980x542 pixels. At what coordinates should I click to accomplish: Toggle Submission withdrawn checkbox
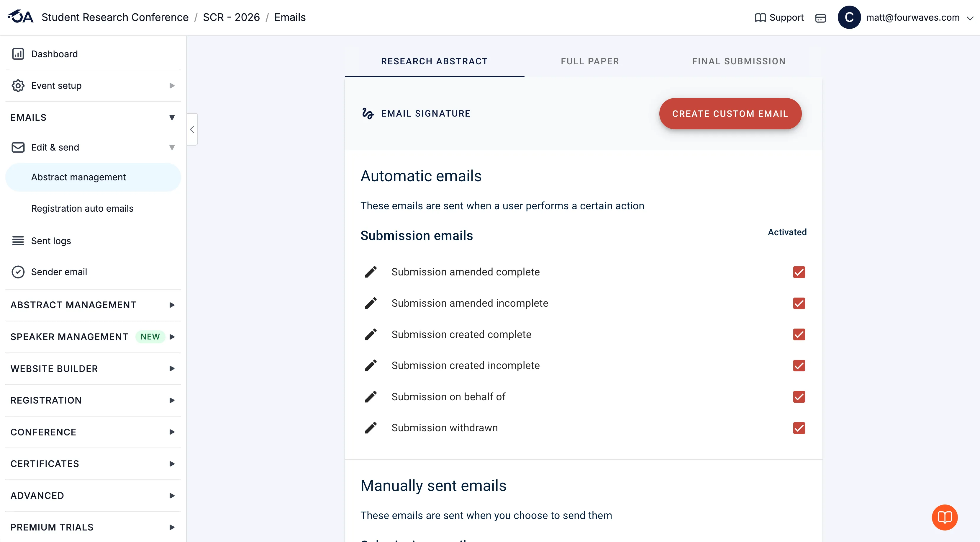pos(799,428)
